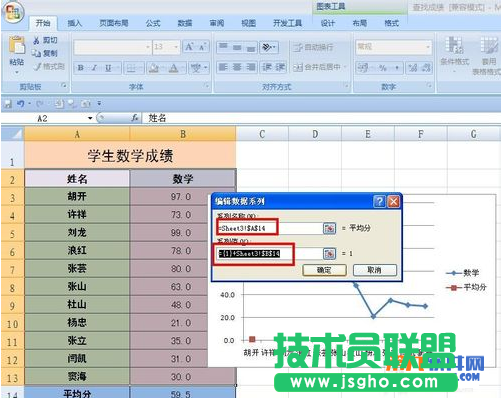Click the OK (确定) button in the dialog

(324, 270)
